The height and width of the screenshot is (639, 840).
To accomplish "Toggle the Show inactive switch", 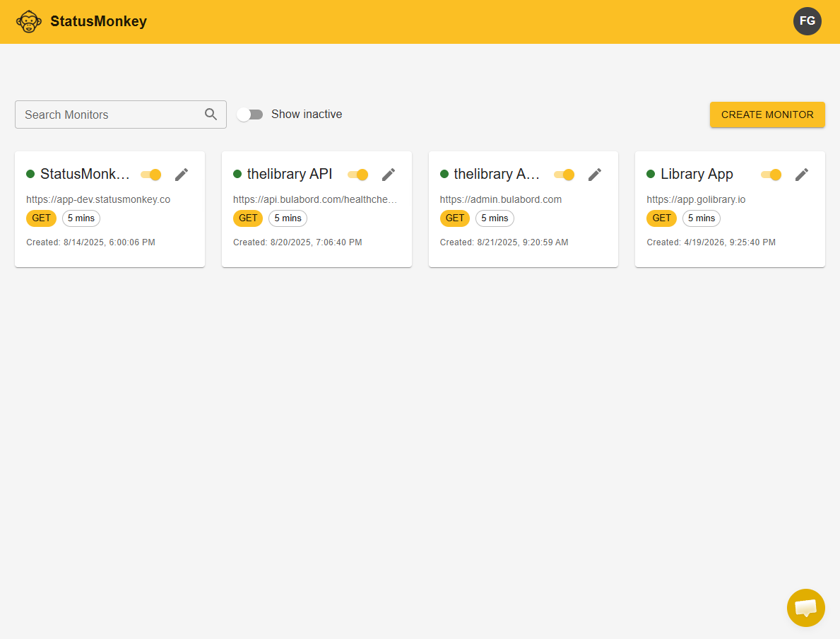I will [249, 115].
